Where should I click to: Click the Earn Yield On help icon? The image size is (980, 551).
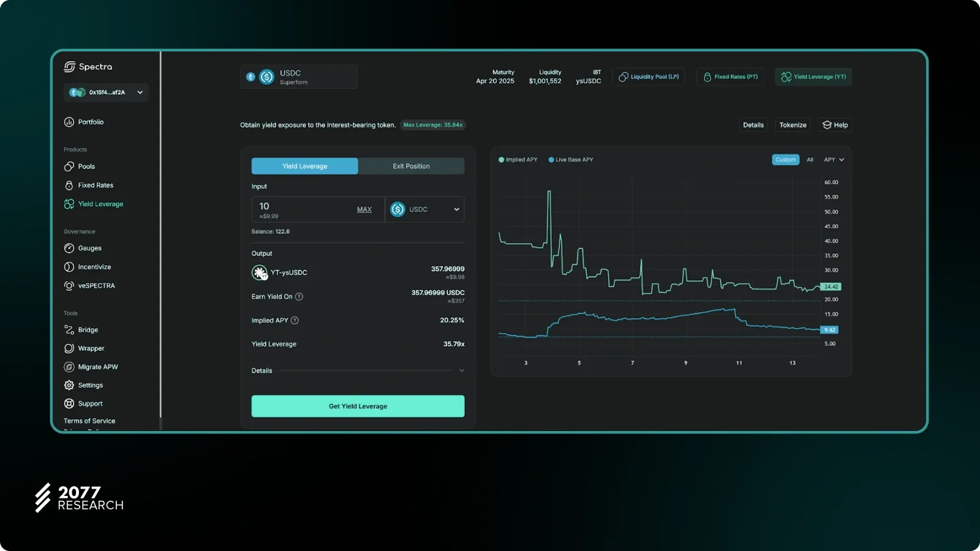[299, 297]
